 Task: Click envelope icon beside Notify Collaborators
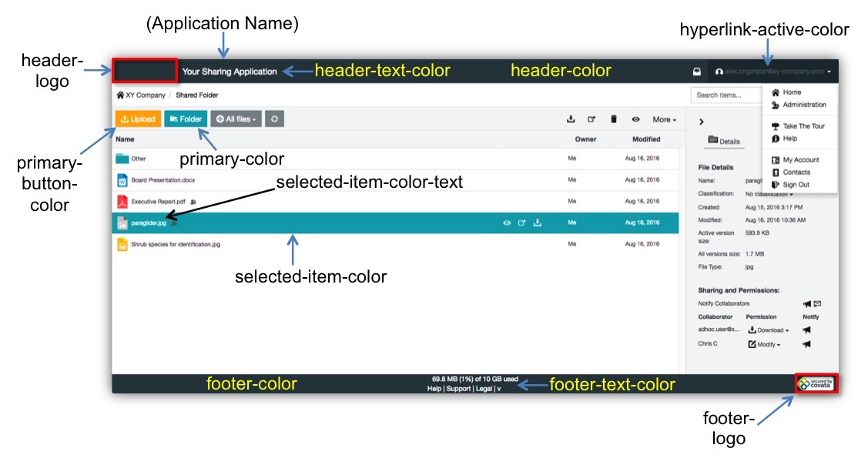(x=817, y=303)
